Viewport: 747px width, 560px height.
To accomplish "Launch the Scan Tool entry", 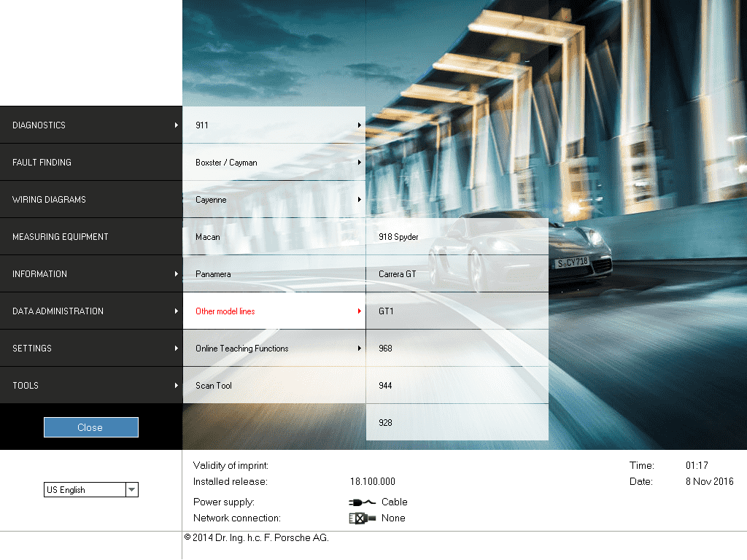I will 274,386.
